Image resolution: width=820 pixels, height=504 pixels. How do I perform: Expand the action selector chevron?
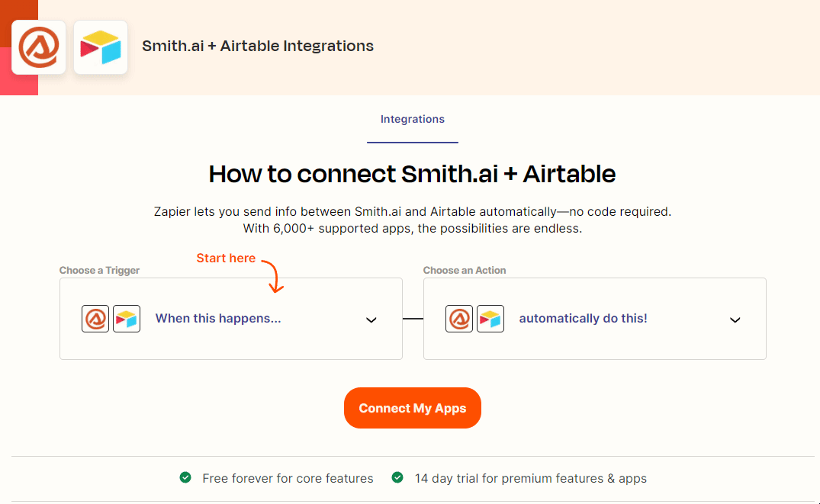click(x=735, y=320)
